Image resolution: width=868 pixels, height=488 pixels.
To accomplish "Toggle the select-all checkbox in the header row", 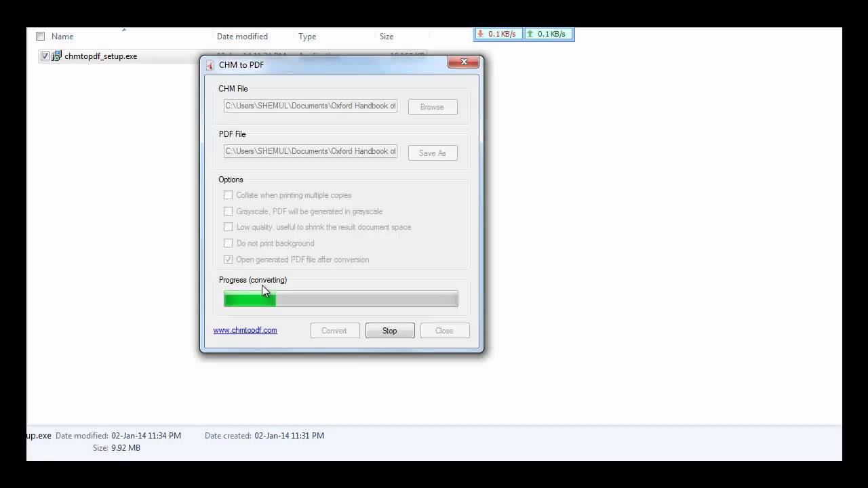I will [x=40, y=37].
